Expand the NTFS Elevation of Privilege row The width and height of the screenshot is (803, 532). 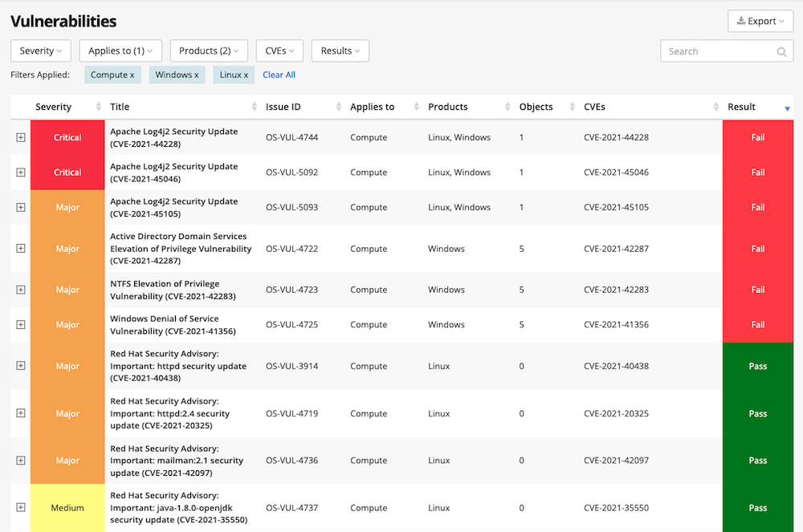click(19, 290)
